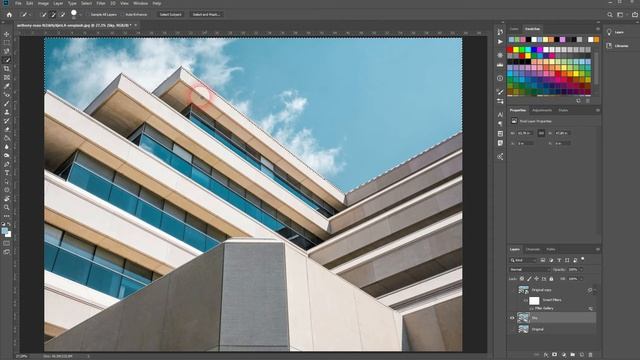
Task: Select the Zoom tool
Action: click(7, 207)
